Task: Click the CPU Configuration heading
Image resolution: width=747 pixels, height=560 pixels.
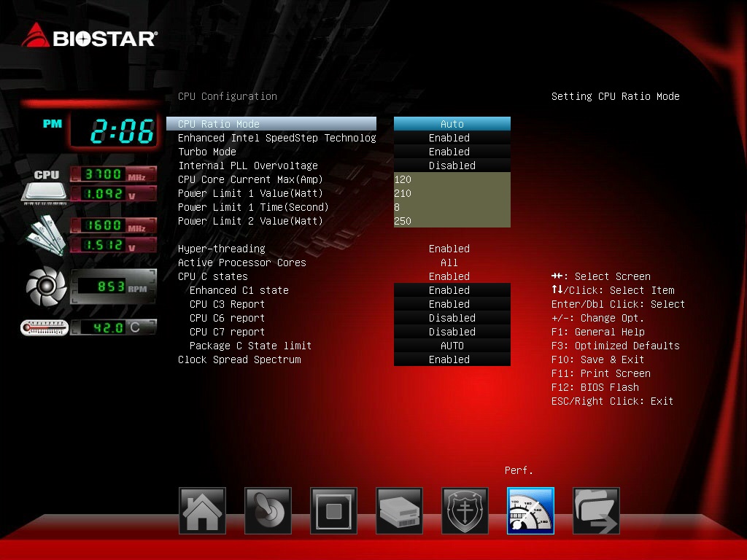Action: coord(228,96)
